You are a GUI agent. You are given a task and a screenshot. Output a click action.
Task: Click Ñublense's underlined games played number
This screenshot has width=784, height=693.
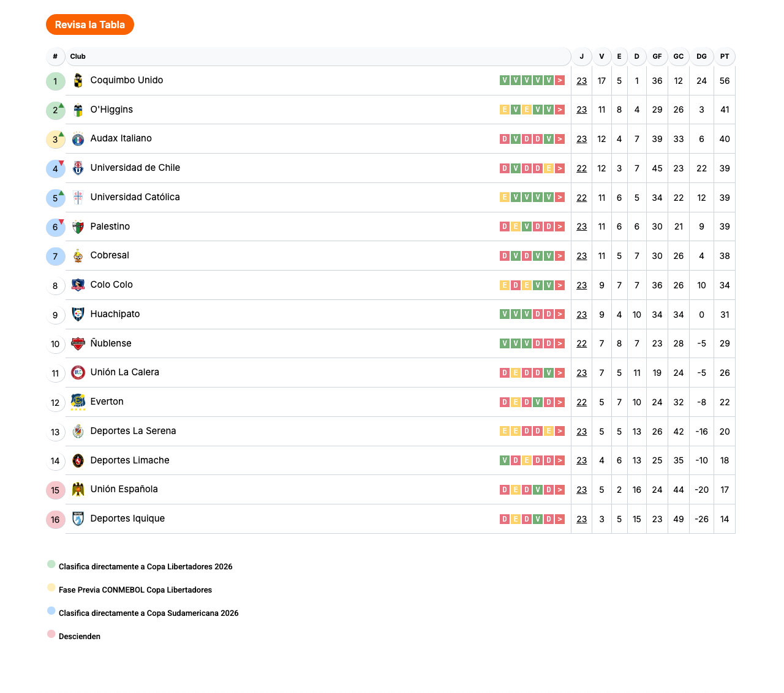[x=581, y=344]
